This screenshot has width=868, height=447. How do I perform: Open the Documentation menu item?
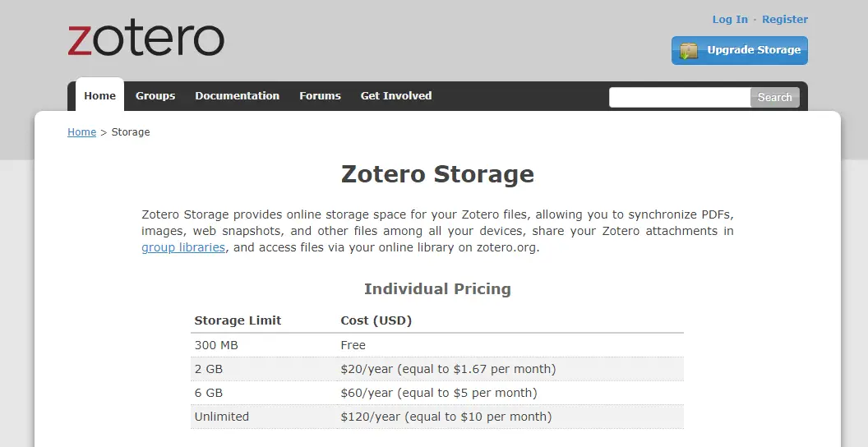click(237, 95)
